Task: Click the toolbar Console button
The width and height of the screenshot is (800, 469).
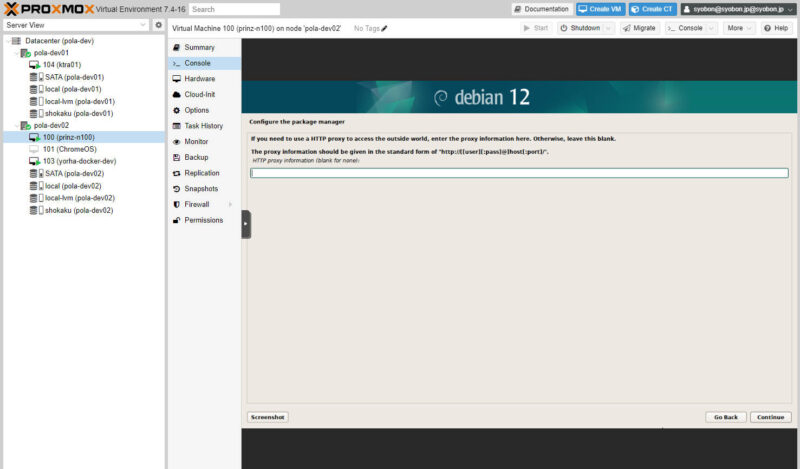Action: click(x=686, y=28)
